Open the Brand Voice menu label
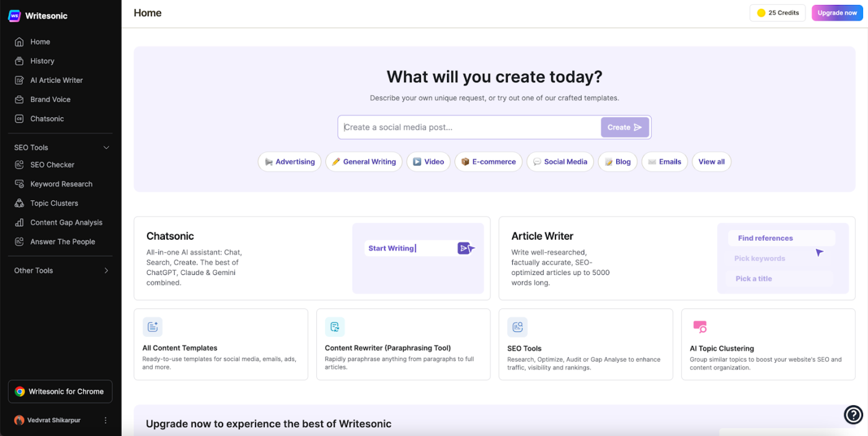The image size is (868, 436). tap(50, 100)
